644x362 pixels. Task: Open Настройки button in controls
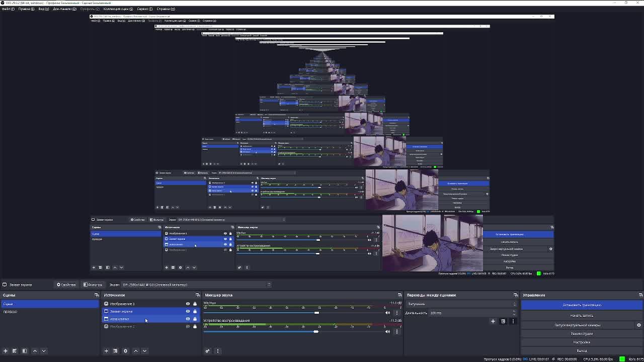click(582, 342)
